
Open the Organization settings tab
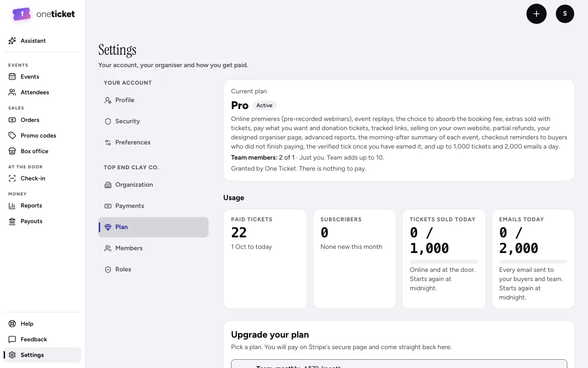click(x=153, y=185)
